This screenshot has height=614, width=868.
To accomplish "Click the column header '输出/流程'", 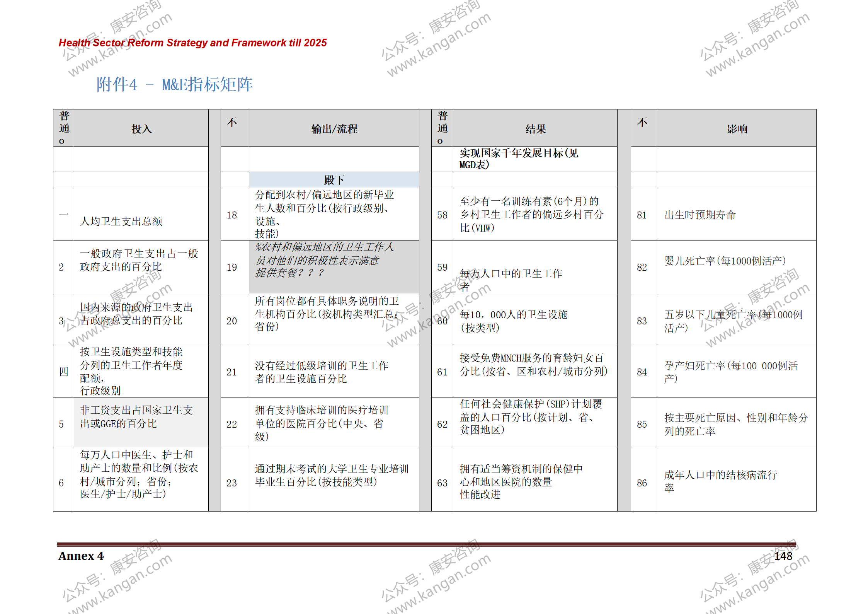I will pos(334,129).
